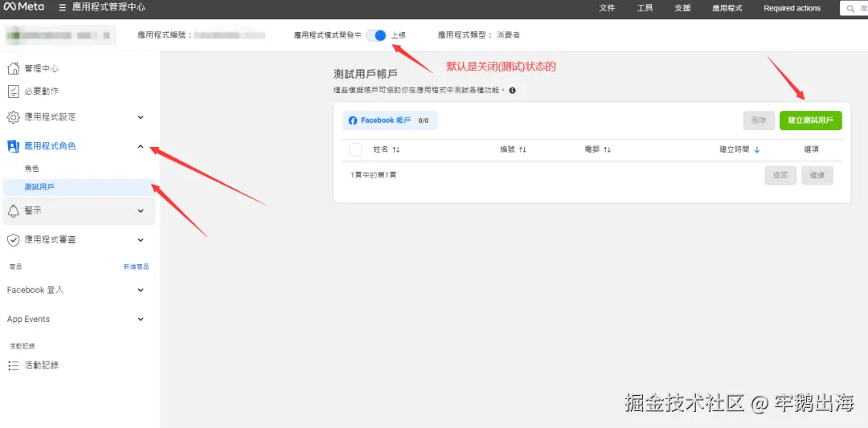Sort by 建立時間 down arrow
The height and width of the screenshot is (428, 868).
coord(757,150)
